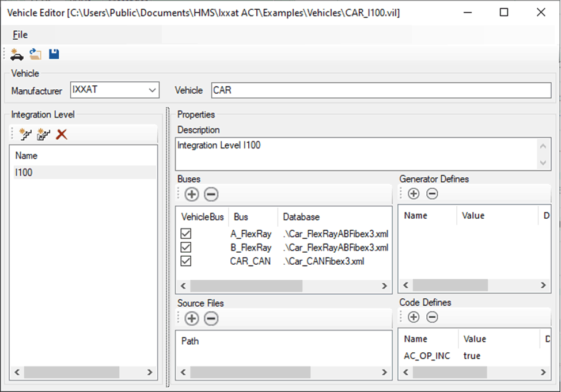561x392 pixels.
Task: Click A_FlexRay's Car_FlexRayABFibex3.xml database cell
Action: click(336, 234)
